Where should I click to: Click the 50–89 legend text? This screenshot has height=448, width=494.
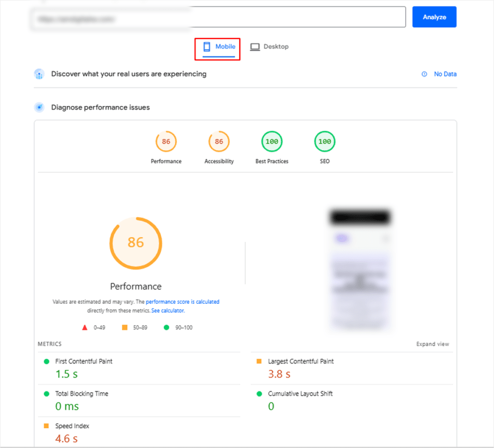coord(140,327)
